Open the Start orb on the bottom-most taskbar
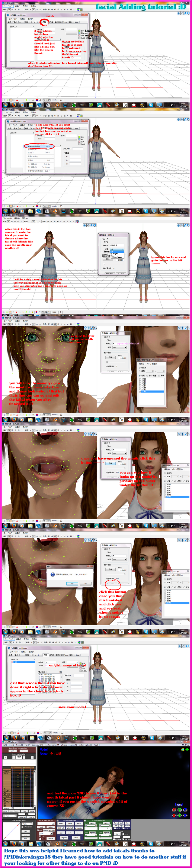The width and height of the screenshot is (192, 868). [x=6, y=844]
